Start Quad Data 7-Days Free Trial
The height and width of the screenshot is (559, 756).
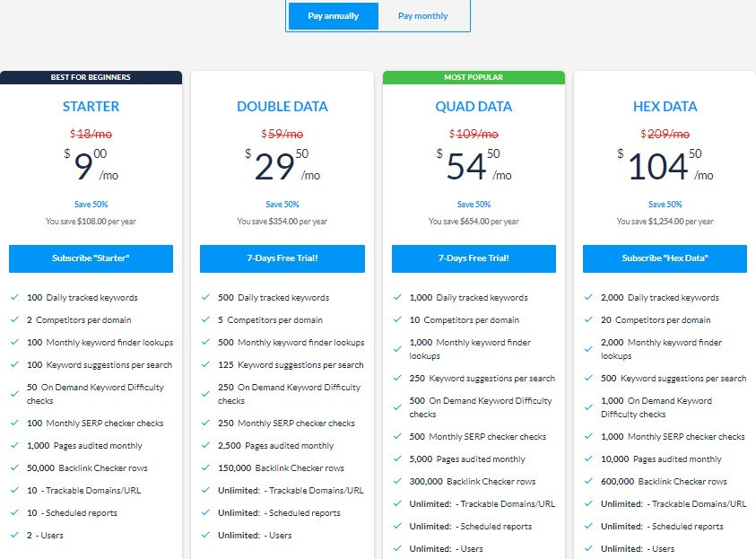coord(474,258)
